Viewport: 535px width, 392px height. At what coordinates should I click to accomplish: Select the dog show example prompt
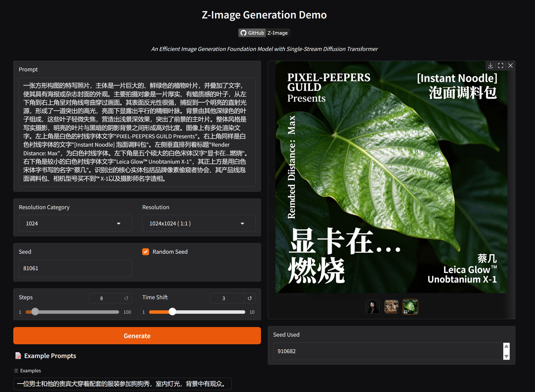(x=122, y=384)
